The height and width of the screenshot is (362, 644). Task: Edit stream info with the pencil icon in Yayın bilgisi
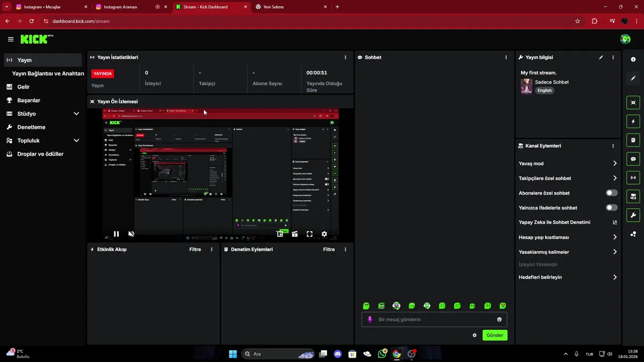pyautogui.click(x=601, y=57)
